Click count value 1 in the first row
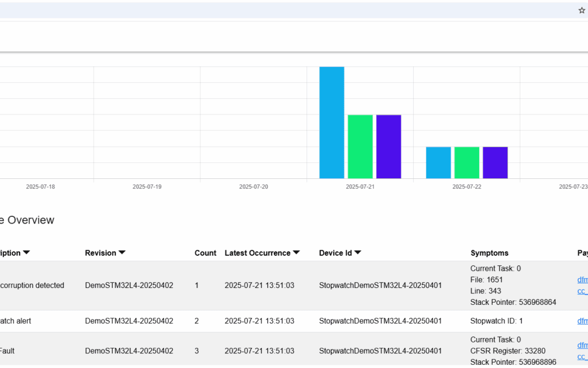Screen dimensions: 588x368 (197, 285)
